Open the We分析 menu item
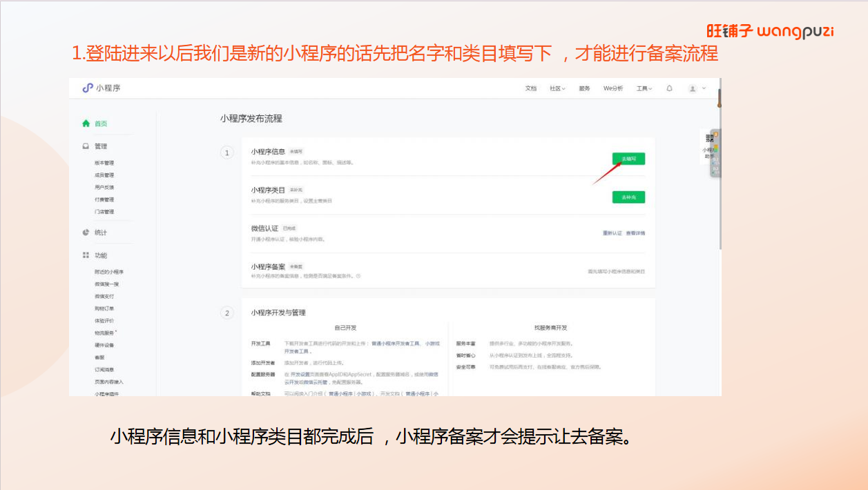Image resolution: width=868 pixels, height=490 pixels. (613, 88)
